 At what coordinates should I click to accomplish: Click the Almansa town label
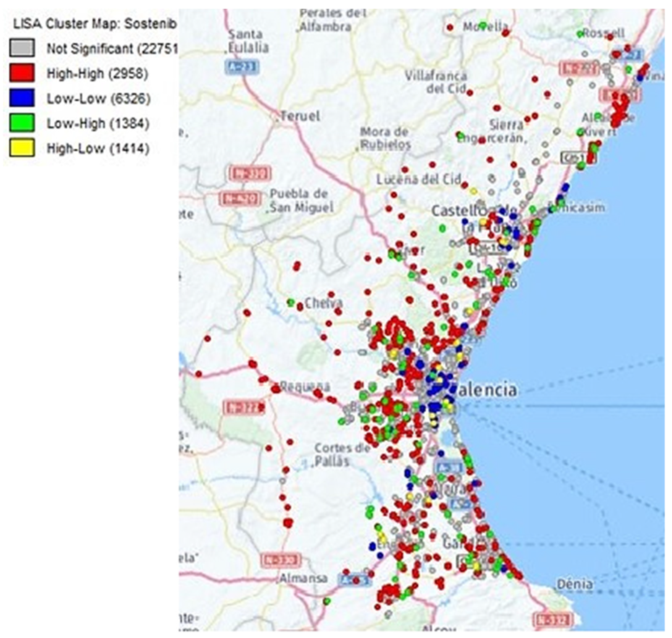303,578
